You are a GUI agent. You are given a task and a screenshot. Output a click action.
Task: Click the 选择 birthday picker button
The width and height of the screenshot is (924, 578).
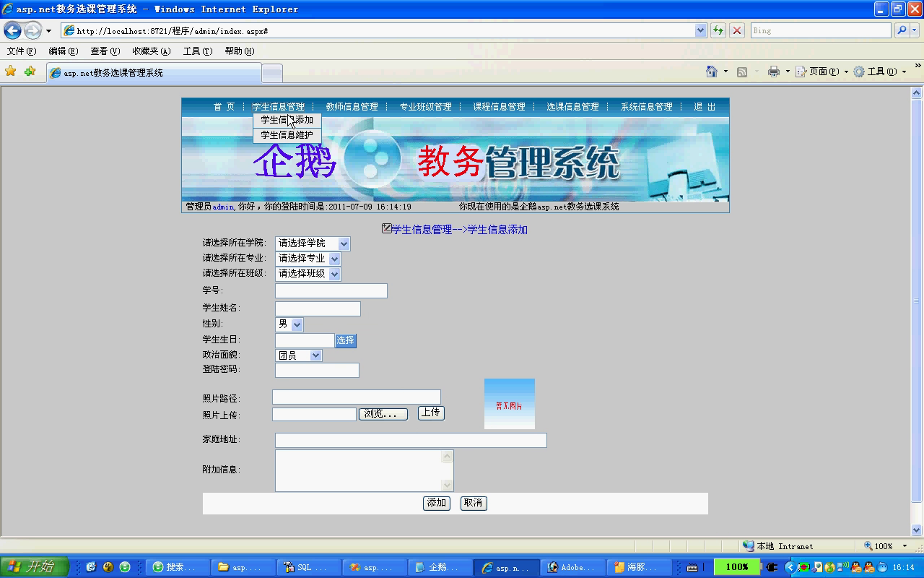point(345,340)
